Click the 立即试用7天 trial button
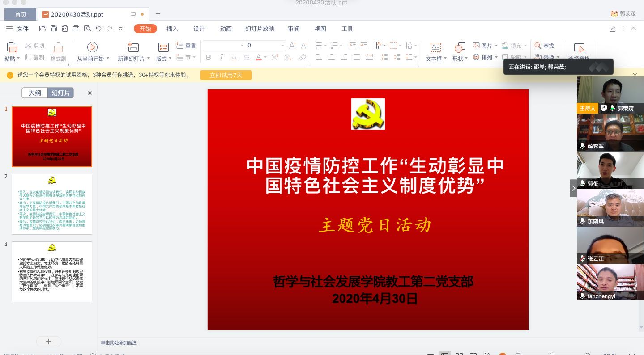644x355 pixels. pyautogui.click(x=226, y=75)
